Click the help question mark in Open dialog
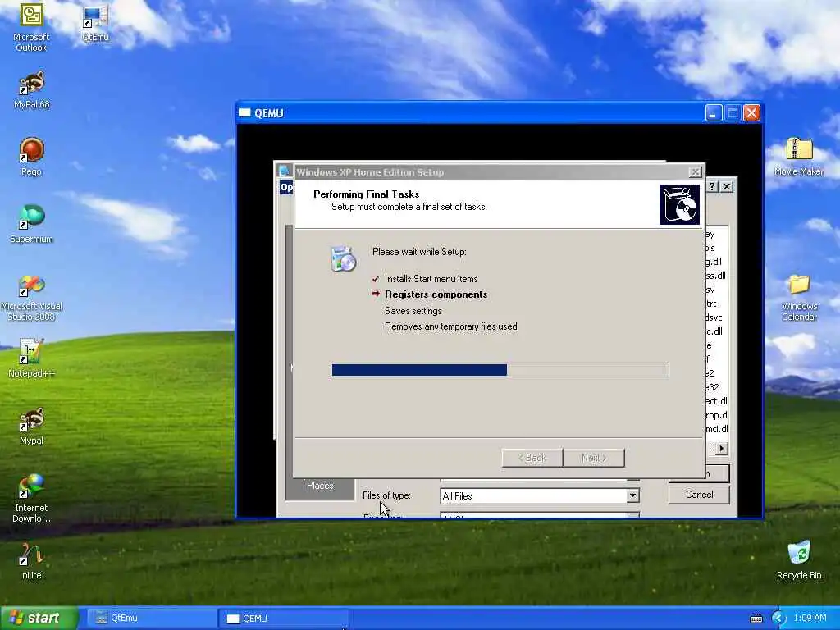This screenshot has width=840, height=630. (712, 186)
